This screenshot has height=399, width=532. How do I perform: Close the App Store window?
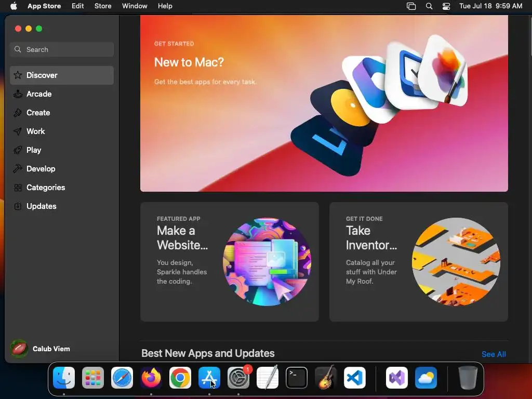(x=18, y=29)
